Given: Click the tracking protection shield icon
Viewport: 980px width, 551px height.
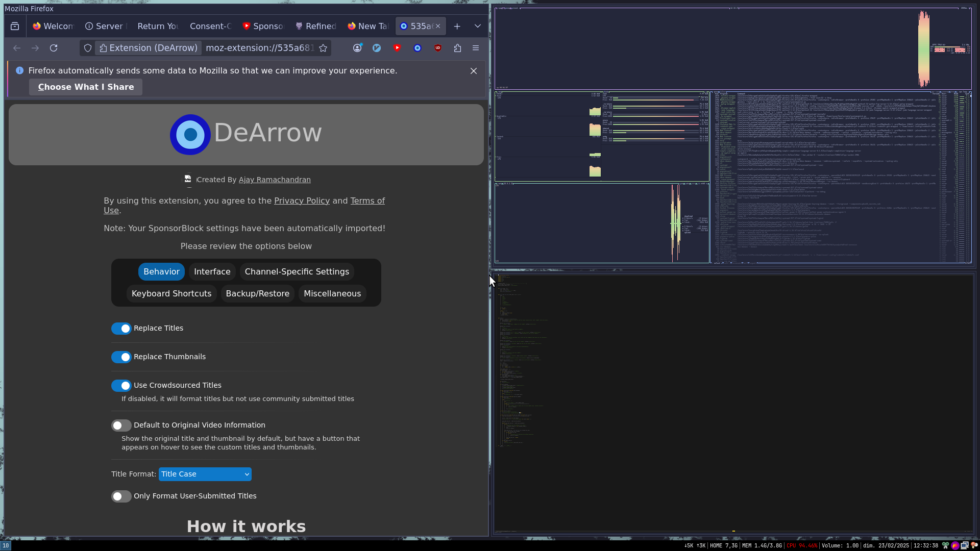Looking at the screenshot, I should click(x=88, y=48).
